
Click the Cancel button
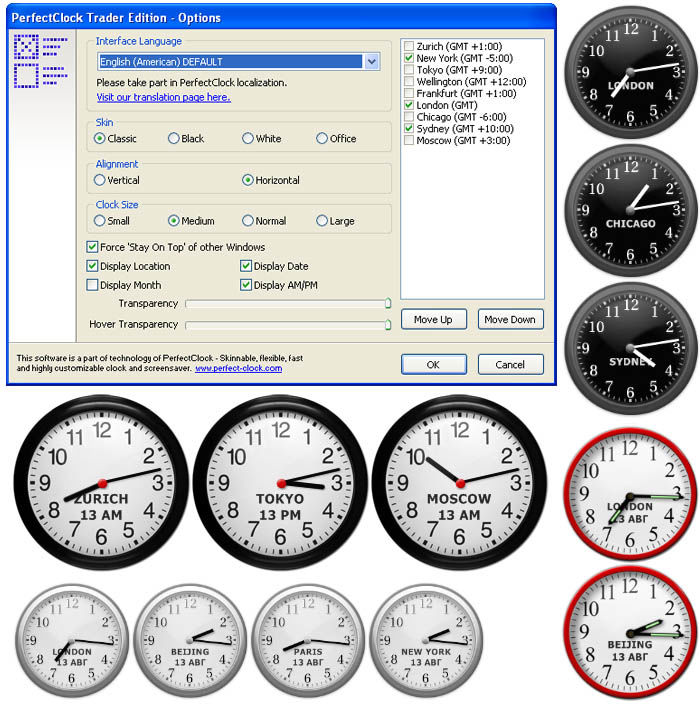pyautogui.click(x=510, y=364)
